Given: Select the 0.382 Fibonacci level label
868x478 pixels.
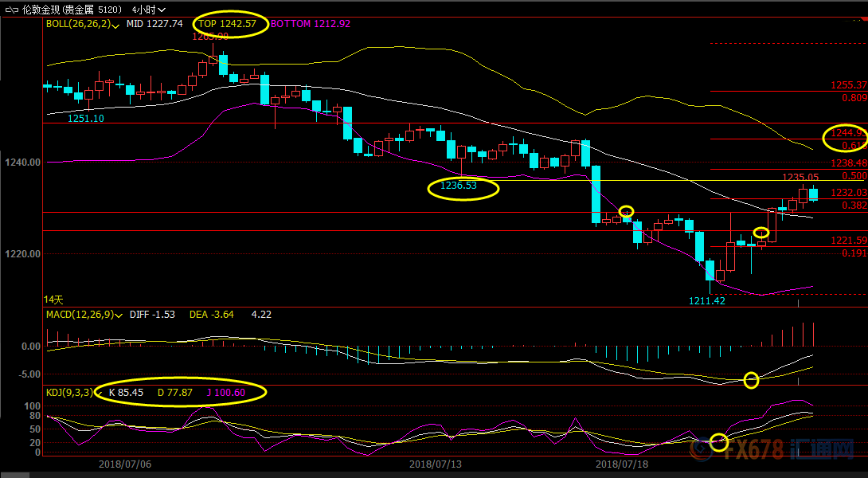Looking at the screenshot, I should 853,205.
